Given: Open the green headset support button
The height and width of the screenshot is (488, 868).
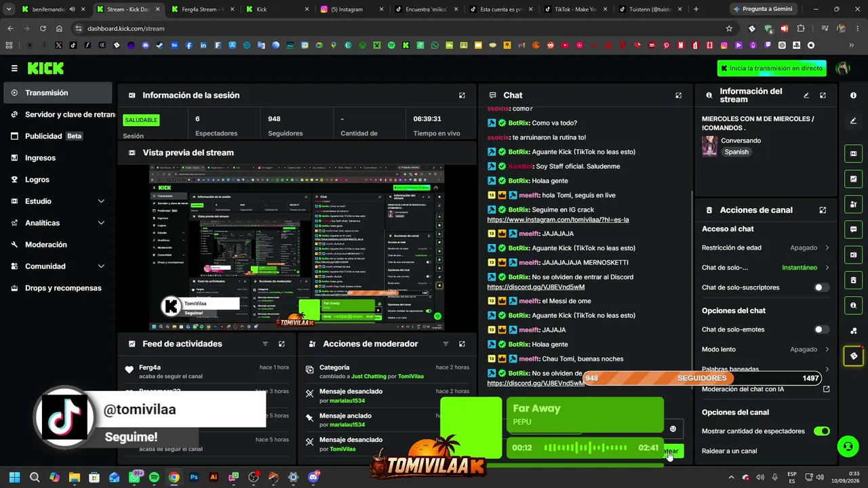Looking at the screenshot, I should [x=848, y=447].
